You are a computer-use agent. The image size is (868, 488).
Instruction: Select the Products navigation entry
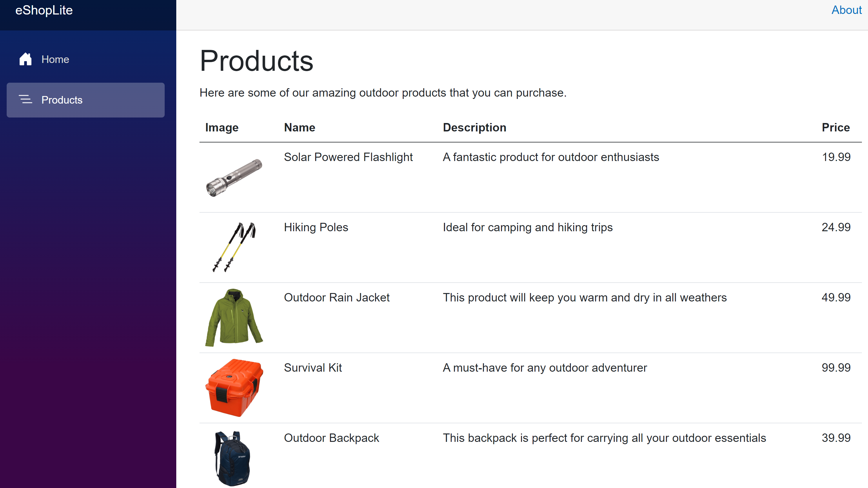tap(62, 100)
